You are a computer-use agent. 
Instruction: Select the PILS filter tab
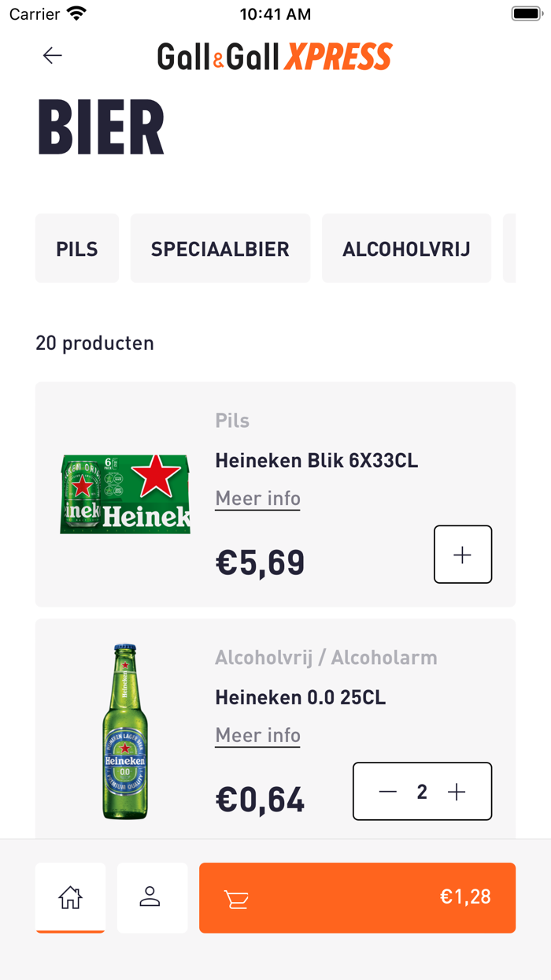77,249
